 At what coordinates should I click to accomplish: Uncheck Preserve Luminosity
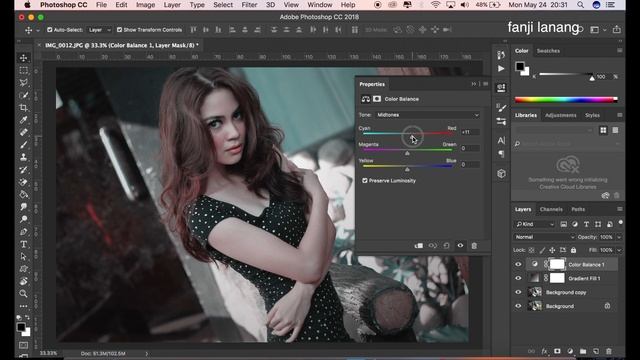point(365,180)
